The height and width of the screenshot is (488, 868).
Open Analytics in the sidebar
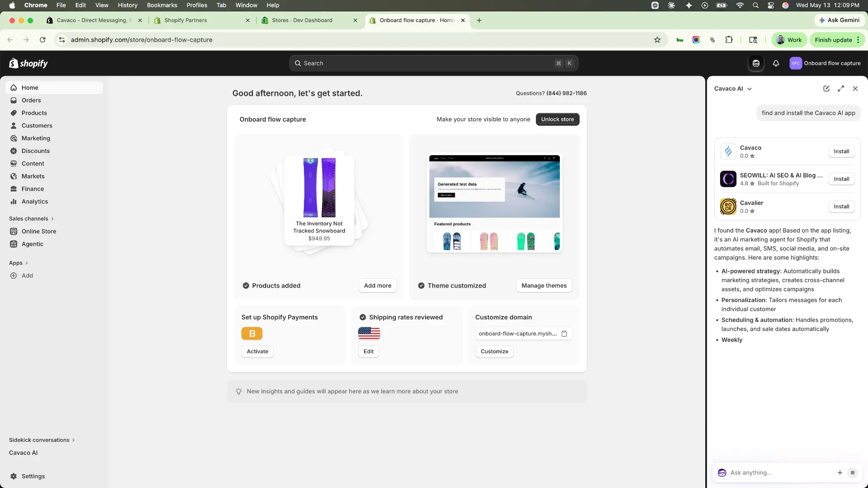54,202
